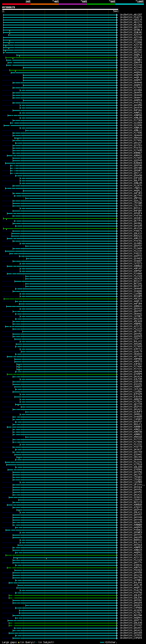The width and height of the screenshot is (146, 644).
Task: Select the UniRef100_Q2XTE0 hit label
Action: click(x=131, y=146)
